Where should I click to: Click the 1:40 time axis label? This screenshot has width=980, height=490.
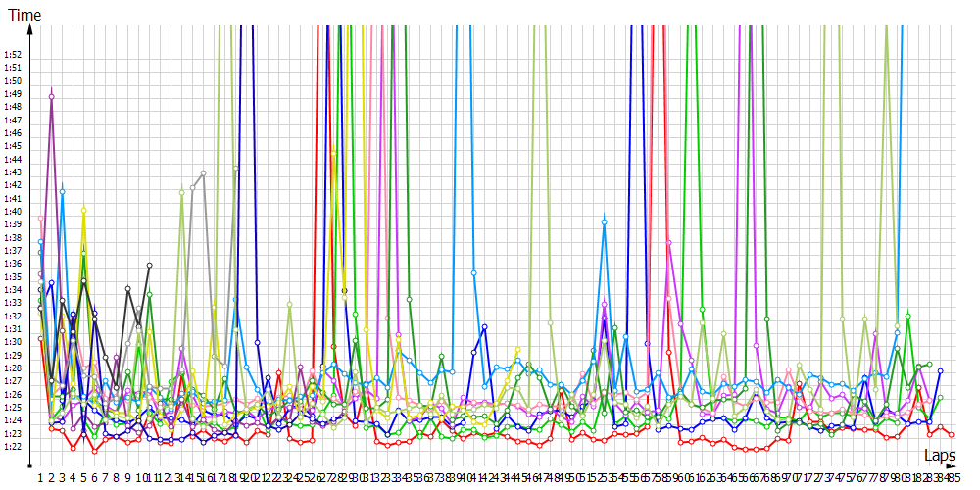click(x=13, y=211)
